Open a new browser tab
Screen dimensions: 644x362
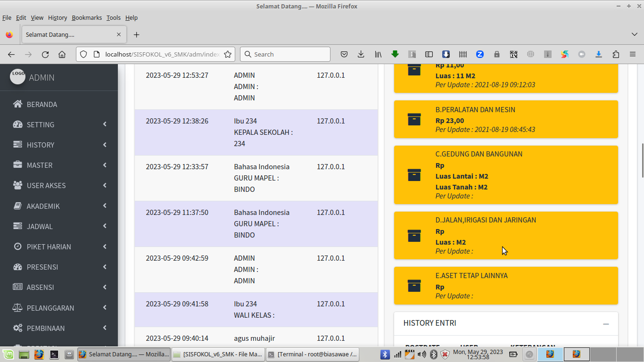click(137, 34)
